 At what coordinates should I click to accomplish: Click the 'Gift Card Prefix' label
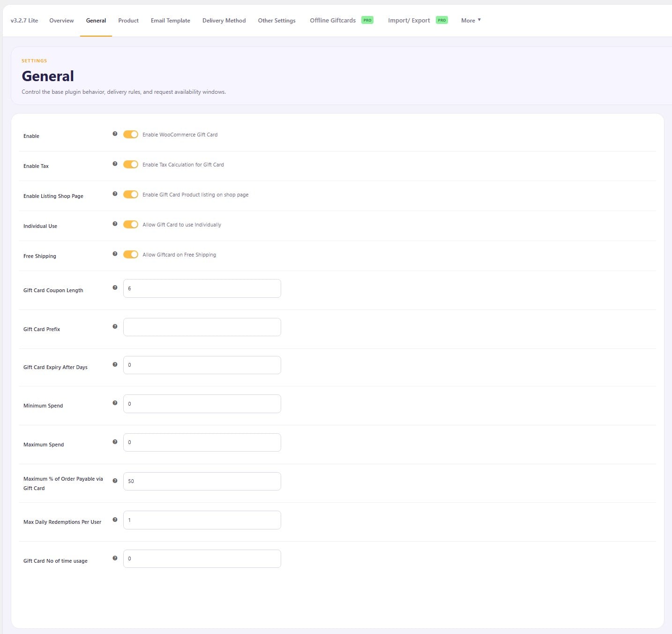click(x=42, y=329)
